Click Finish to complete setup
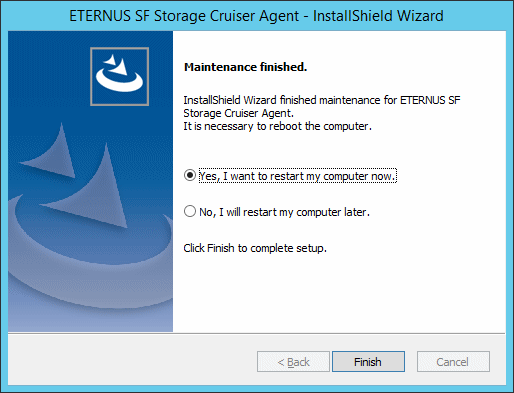The height and width of the screenshot is (393, 514). 368,361
